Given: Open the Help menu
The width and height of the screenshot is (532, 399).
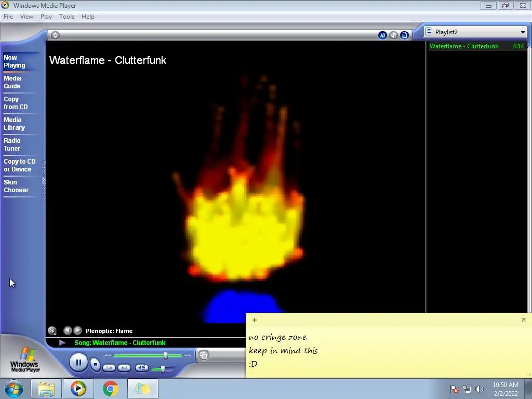Looking at the screenshot, I should coord(88,17).
